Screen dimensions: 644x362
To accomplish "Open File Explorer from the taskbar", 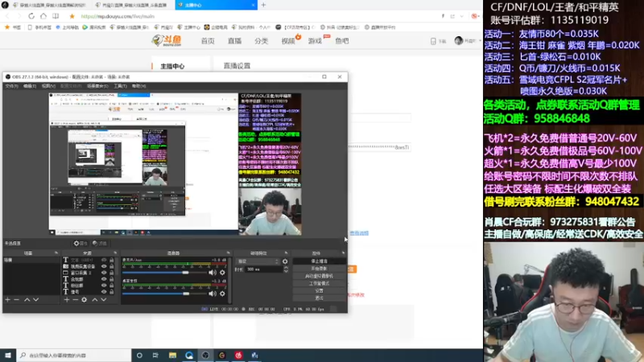I will pyautogui.click(x=172, y=355).
